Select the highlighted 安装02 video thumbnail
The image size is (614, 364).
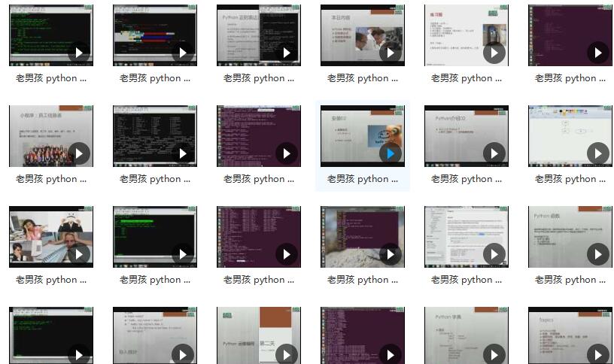(x=363, y=136)
